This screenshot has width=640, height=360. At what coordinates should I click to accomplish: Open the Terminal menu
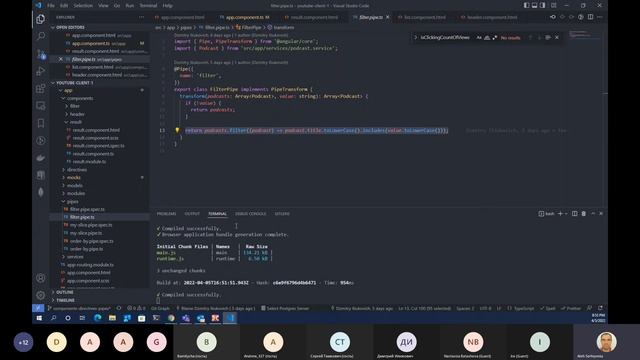coord(148,6)
